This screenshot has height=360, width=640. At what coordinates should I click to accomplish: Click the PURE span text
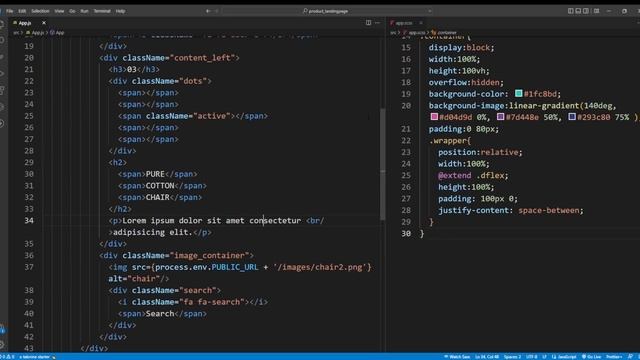[x=155, y=174]
